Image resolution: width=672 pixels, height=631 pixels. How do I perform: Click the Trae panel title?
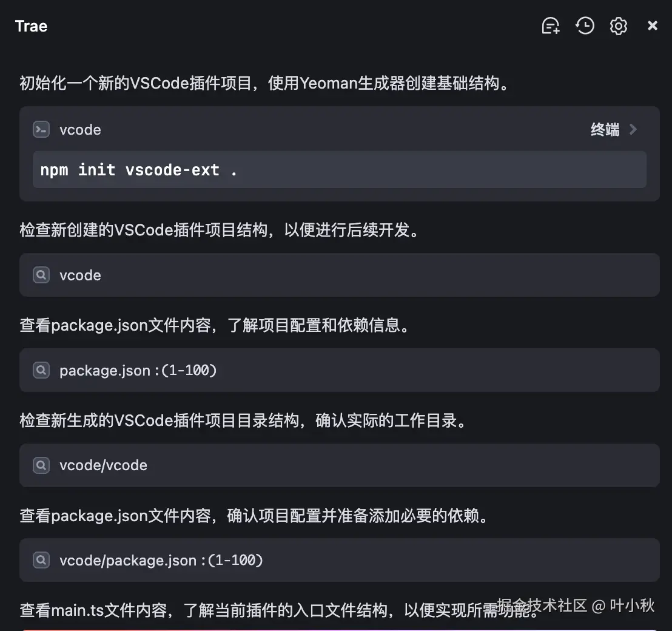[x=31, y=25]
